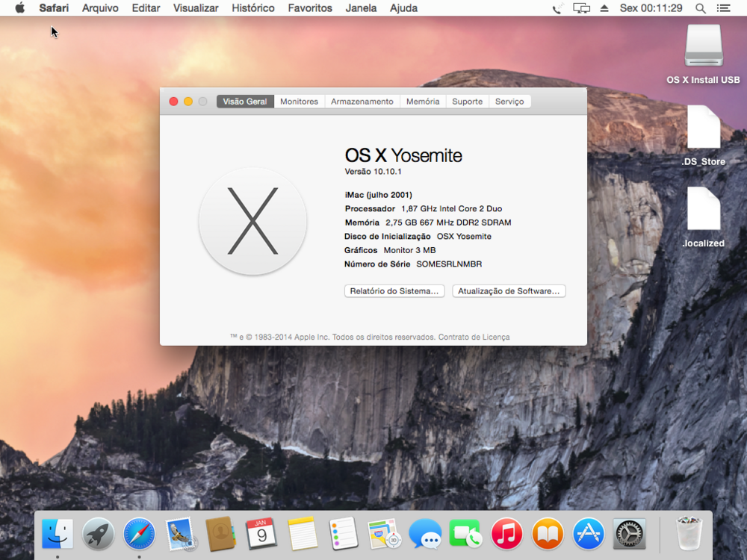Open iTunes music note in Dock
The height and width of the screenshot is (560, 747).
click(x=506, y=534)
